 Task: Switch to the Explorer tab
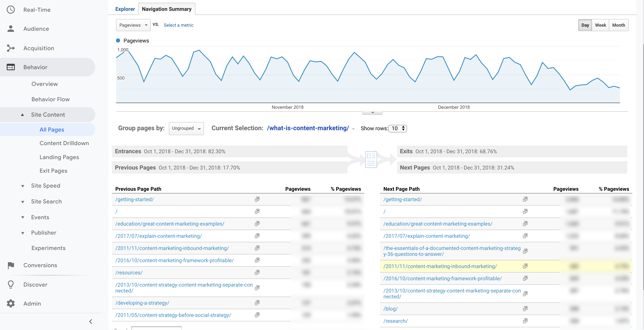tap(124, 8)
